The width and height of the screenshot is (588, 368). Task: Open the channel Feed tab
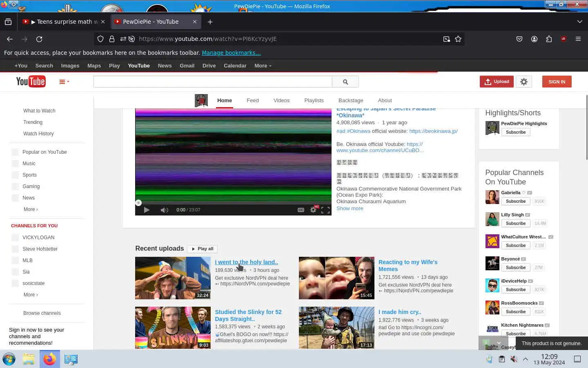click(x=252, y=100)
